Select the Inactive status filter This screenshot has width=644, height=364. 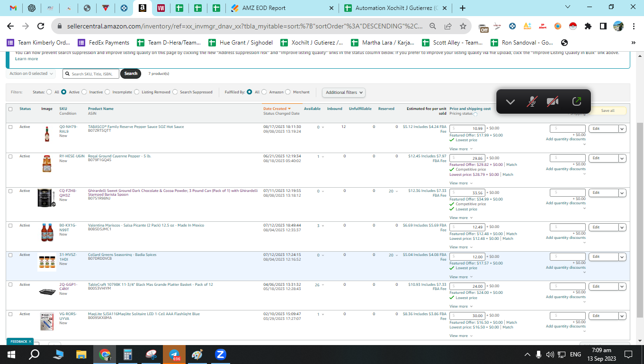[85, 92]
